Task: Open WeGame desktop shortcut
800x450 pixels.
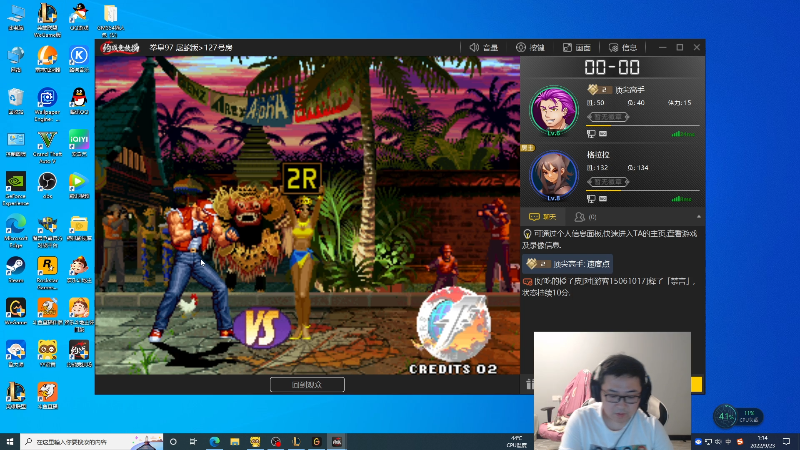Action: (16, 311)
